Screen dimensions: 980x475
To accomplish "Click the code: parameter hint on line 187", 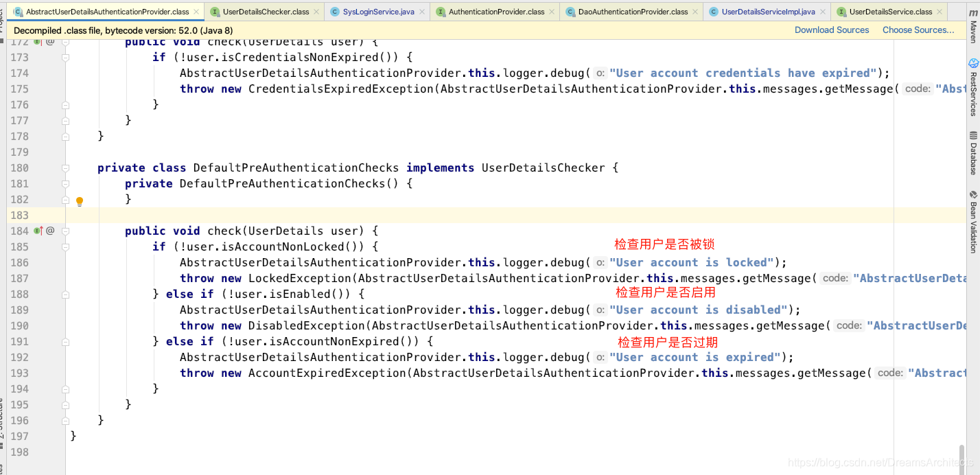I will pyautogui.click(x=835, y=278).
